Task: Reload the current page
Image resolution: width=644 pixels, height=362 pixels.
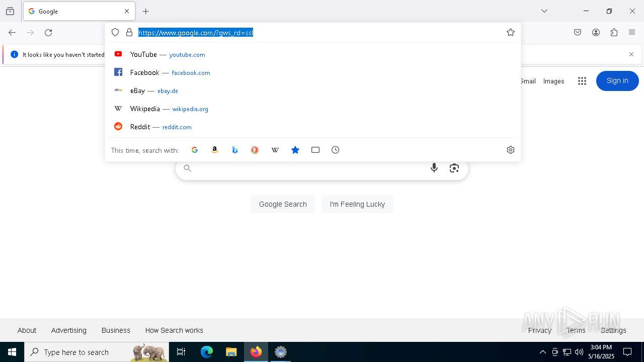Action: coord(48,33)
